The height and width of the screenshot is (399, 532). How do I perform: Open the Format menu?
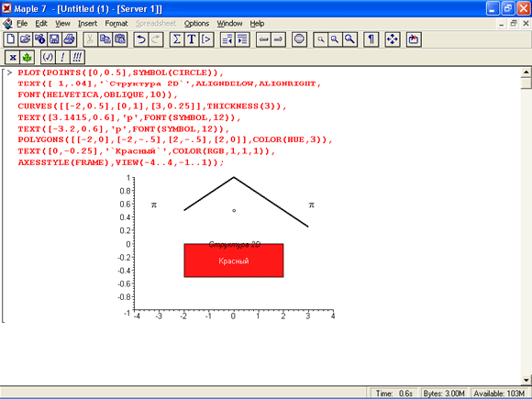pyautogui.click(x=116, y=24)
